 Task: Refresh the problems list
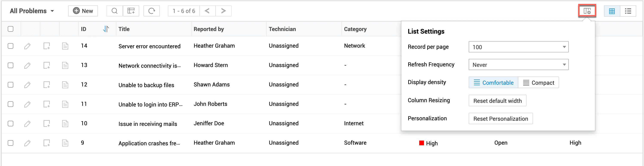coord(151,11)
